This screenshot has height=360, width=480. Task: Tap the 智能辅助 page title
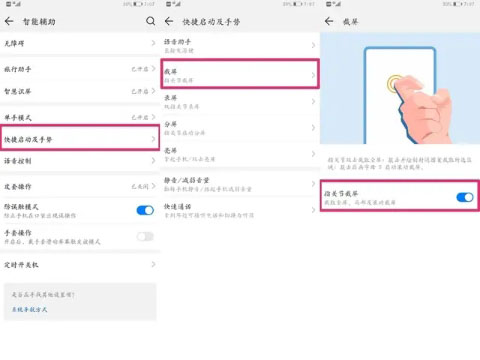(39, 22)
